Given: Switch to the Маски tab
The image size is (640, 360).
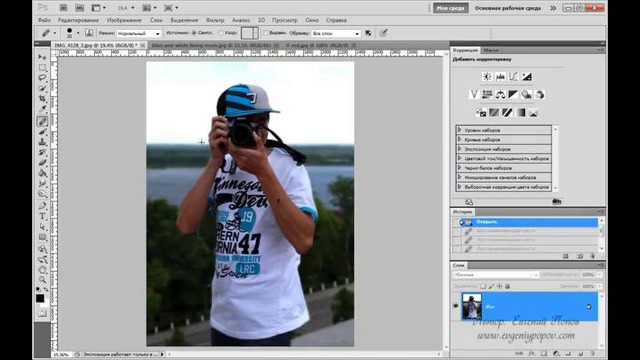Looking at the screenshot, I should [x=491, y=50].
